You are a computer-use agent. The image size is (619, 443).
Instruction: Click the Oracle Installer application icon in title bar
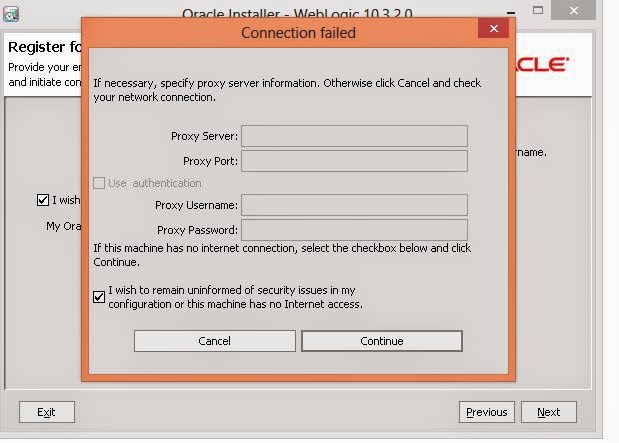click(11, 14)
